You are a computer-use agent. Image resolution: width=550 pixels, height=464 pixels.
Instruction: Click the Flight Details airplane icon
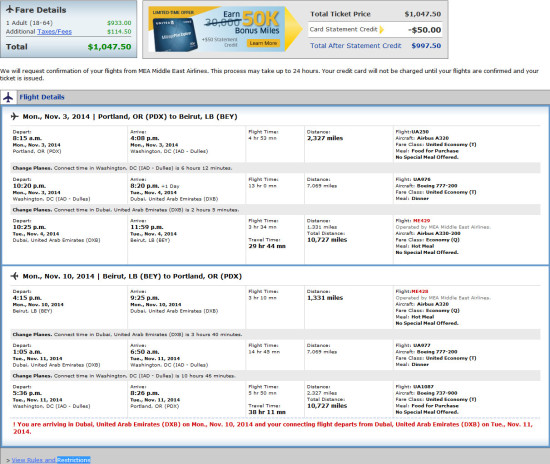[8, 97]
